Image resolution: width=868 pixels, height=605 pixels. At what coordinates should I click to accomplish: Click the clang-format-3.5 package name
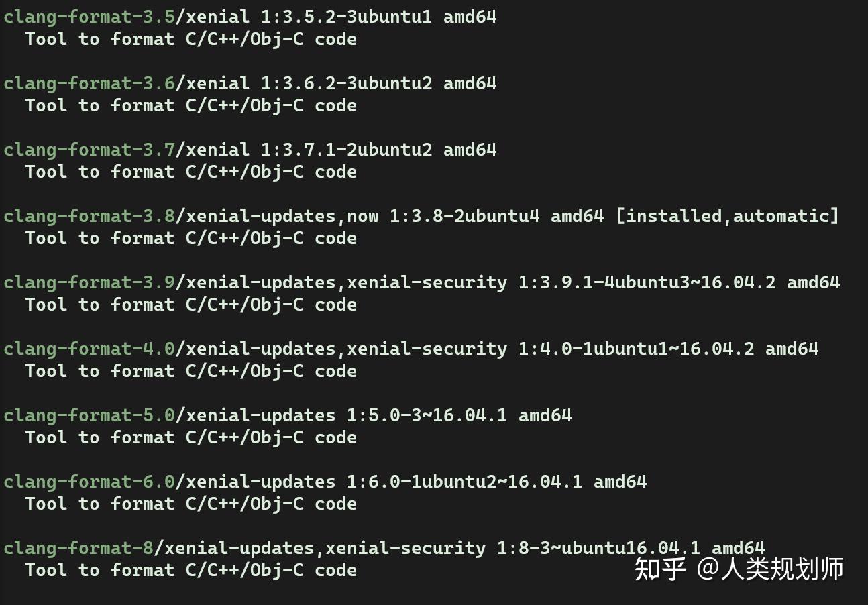click(x=89, y=17)
